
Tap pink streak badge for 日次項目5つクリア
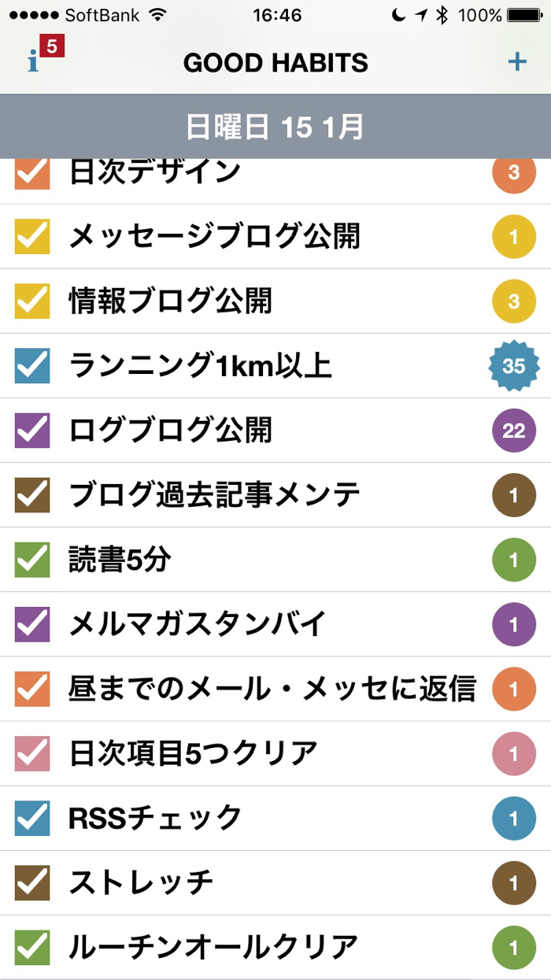[x=513, y=753]
